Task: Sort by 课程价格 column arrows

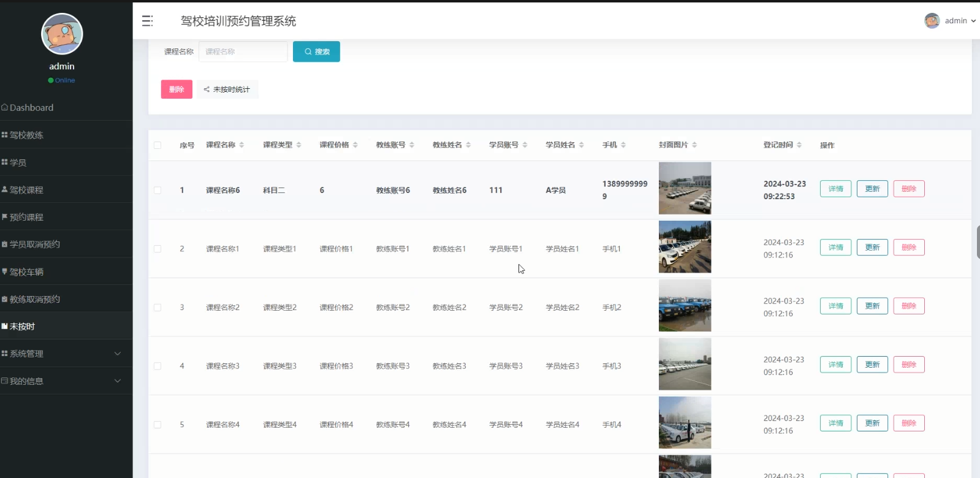Action: click(x=355, y=145)
